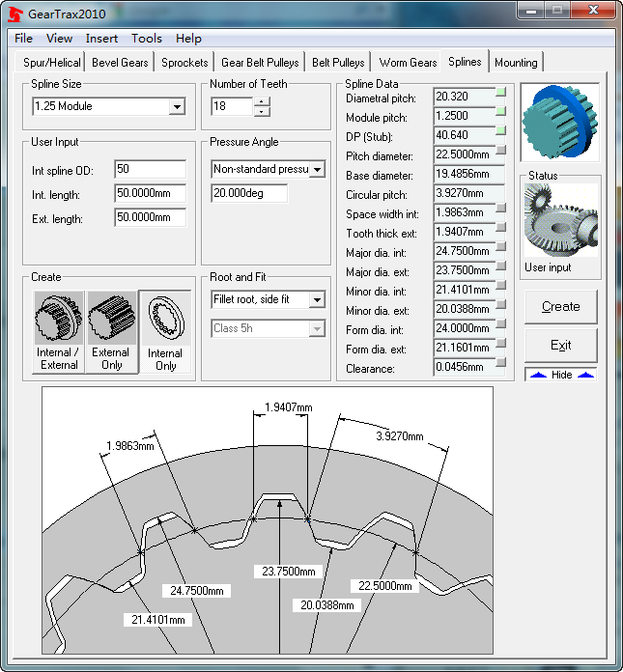Toggle the Space width int indicator square

coord(500,208)
